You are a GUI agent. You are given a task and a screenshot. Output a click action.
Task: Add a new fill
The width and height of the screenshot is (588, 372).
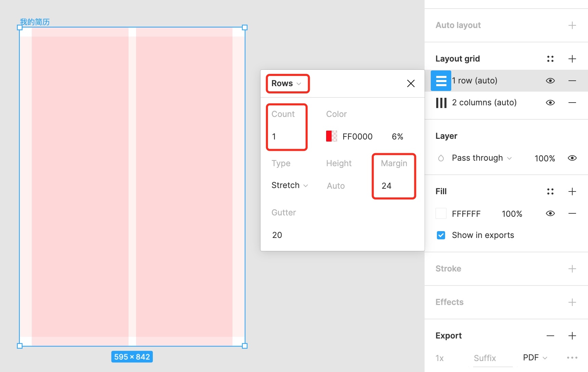(572, 191)
